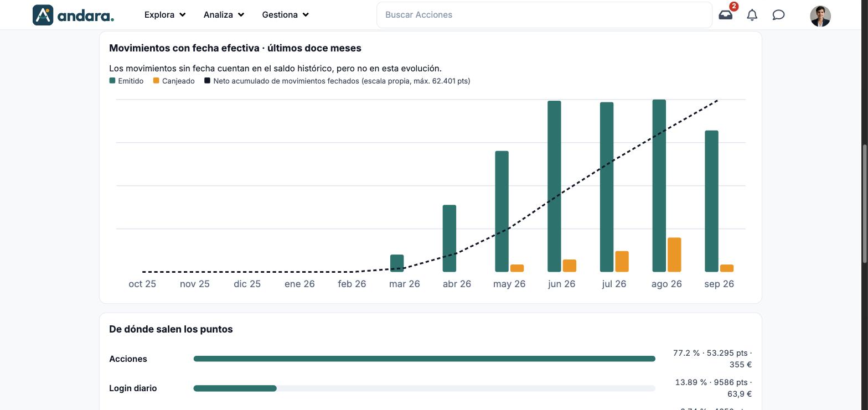Open the user profile avatar
Image resolution: width=868 pixels, height=410 pixels.
tap(820, 16)
